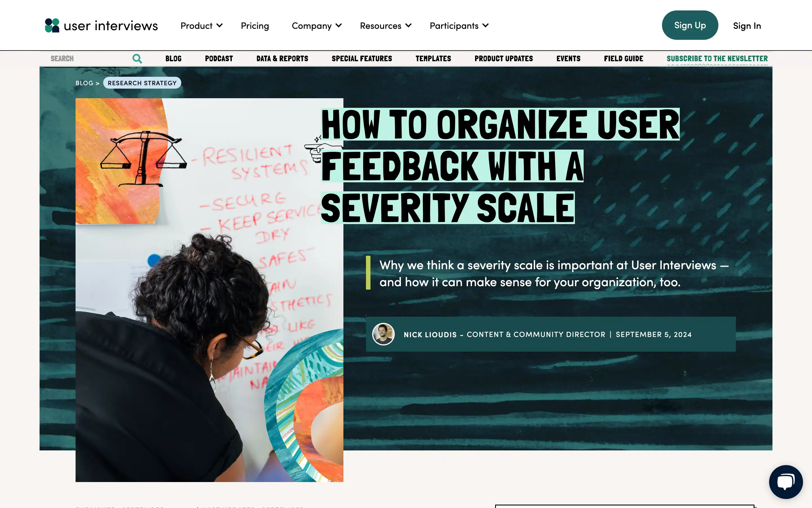
Task: Click the Sign In link
Action: tap(747, 25)
